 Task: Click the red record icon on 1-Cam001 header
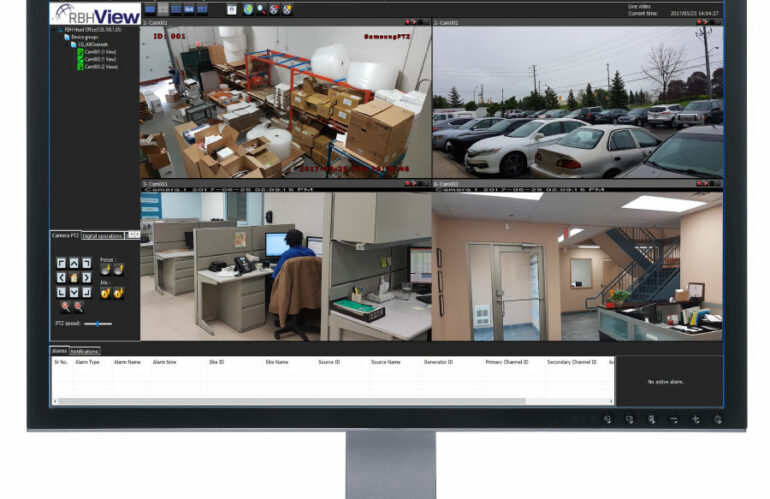click(407, 22)
